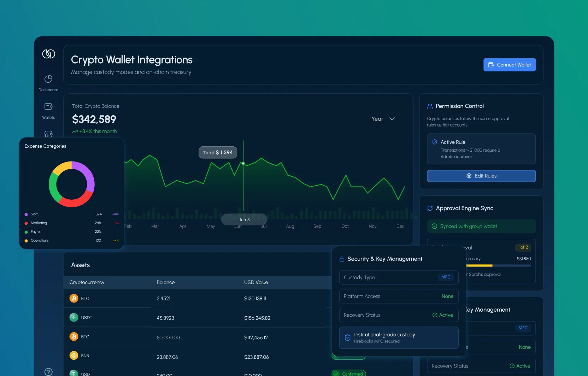Click the yellow Operations legend dot
588x376 pixels.
click(x=26, y=241)
